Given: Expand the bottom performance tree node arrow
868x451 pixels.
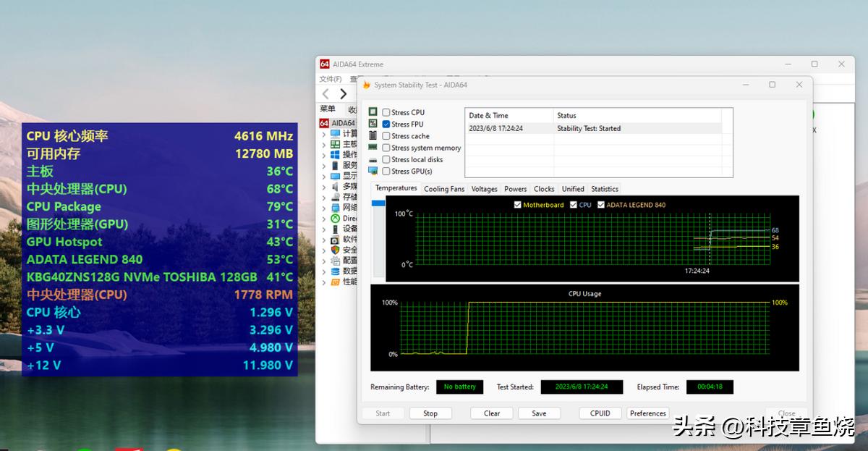Looking at the screenshot, I should pos(324,282).
